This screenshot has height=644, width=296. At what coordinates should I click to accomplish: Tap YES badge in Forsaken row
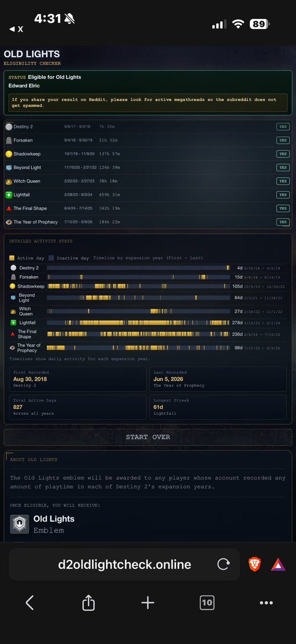283,140
